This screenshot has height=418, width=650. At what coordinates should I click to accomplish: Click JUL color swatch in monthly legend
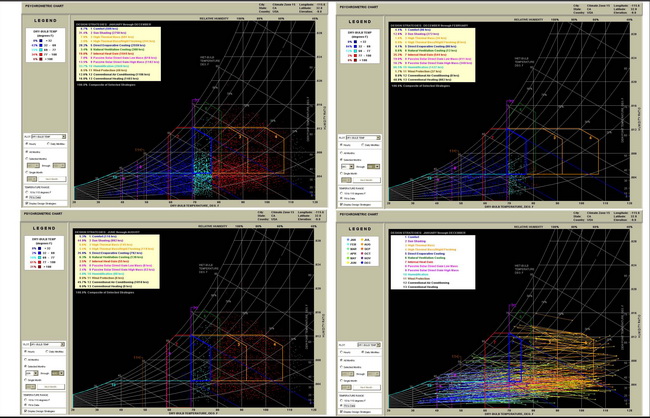[362, 240]
